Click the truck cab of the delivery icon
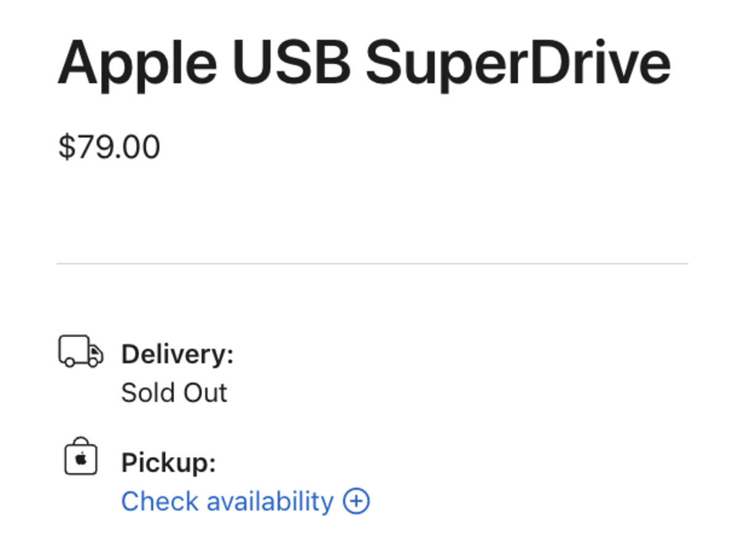 tap(95, 354)
